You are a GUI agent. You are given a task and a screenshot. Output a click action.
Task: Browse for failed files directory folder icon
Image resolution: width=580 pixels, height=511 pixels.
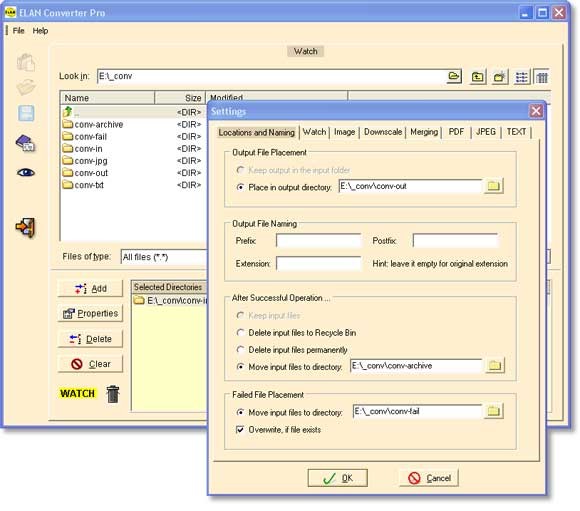coord(493,411)
